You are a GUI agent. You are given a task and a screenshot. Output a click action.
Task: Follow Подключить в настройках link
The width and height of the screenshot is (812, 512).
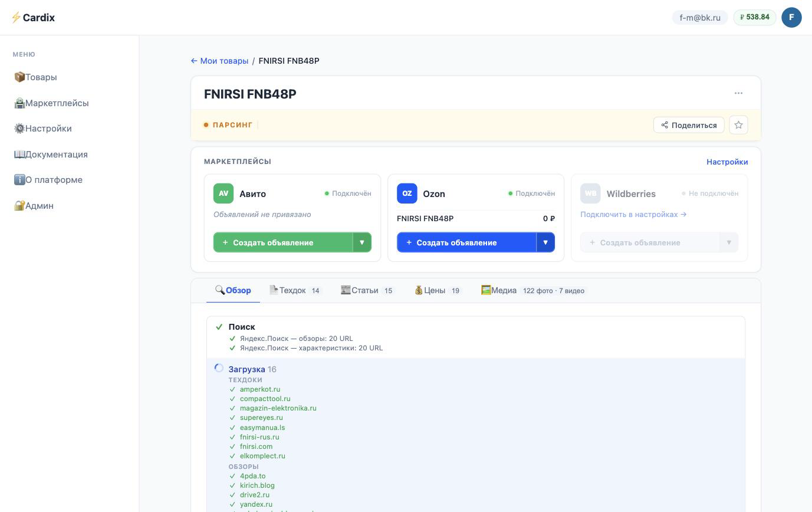(x=633, y=214)
